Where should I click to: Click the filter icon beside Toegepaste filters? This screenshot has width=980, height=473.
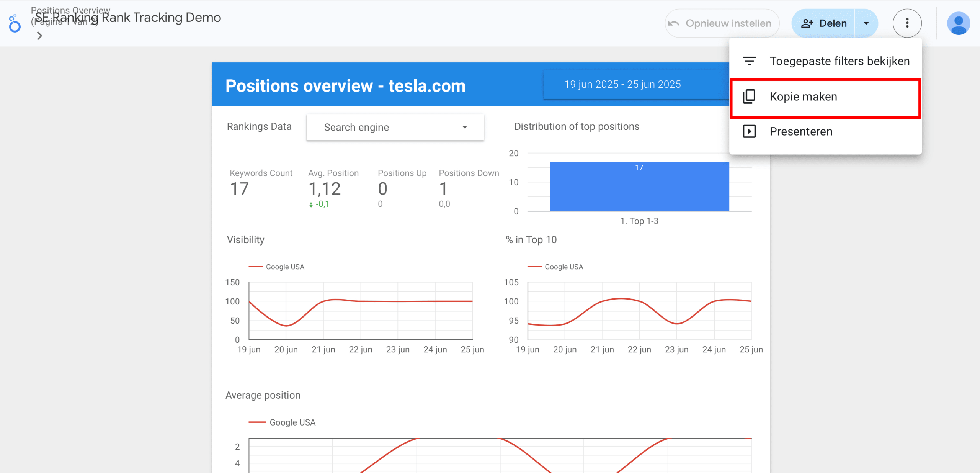(749, 61)
